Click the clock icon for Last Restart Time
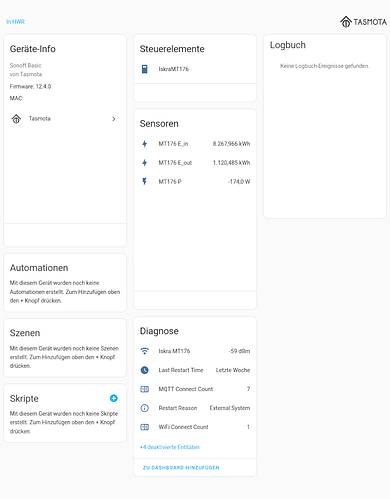 [x=145, y=370]
